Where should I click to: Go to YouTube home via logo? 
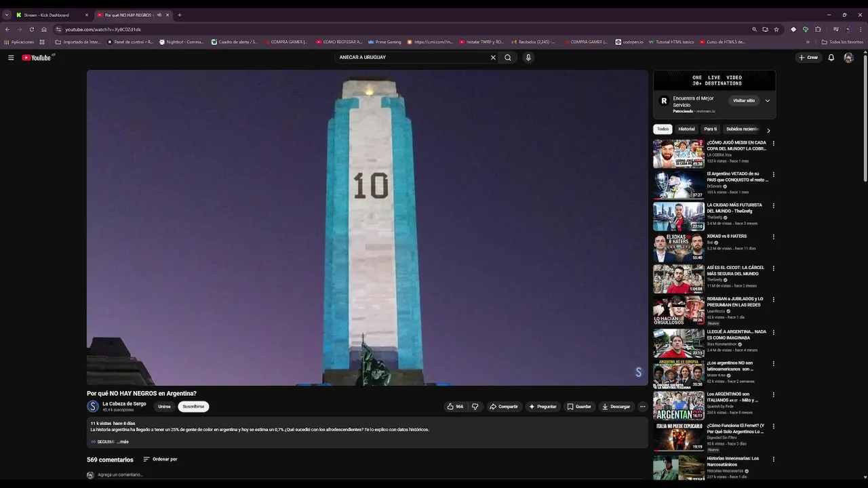click(x=37, y=58)
